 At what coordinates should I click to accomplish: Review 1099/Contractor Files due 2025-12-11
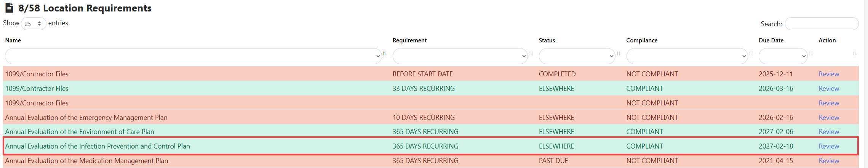[x=829, y=74]
